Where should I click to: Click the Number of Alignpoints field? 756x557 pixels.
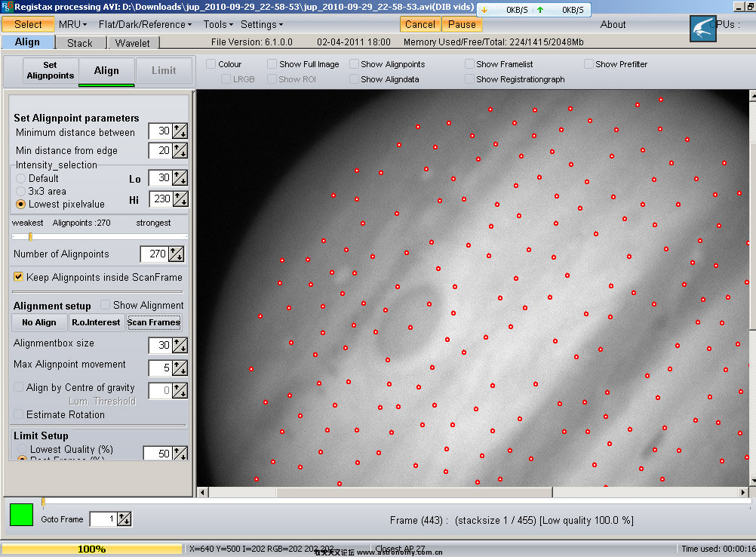pyautogui.click(x=154, y=254)
